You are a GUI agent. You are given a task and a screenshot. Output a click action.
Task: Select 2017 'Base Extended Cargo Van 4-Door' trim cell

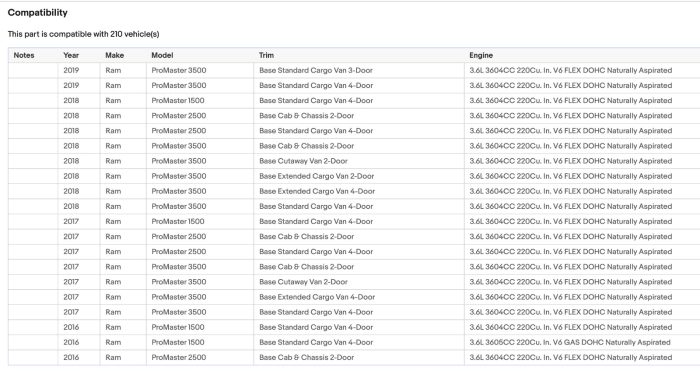tap(317, 297)
